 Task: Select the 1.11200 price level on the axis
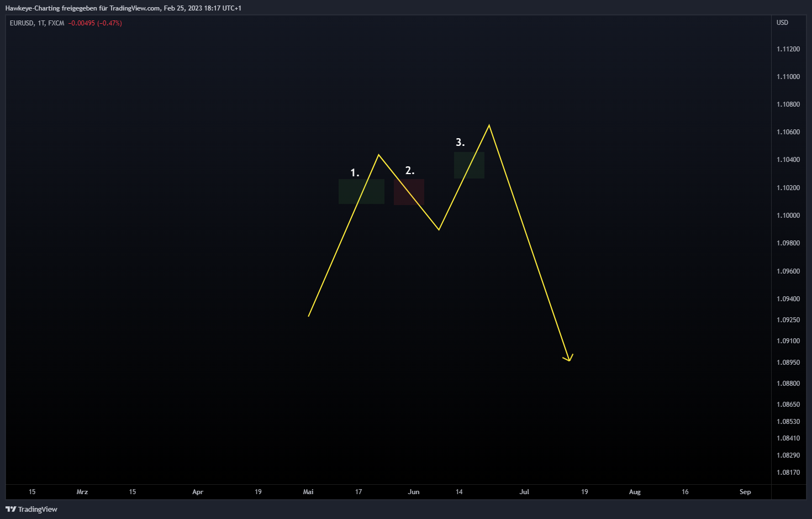coord(788,49)
